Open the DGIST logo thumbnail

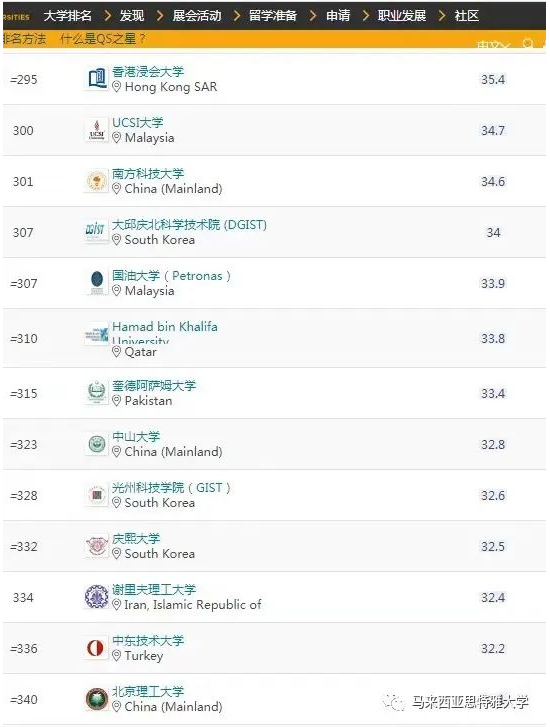pos(97,232)
